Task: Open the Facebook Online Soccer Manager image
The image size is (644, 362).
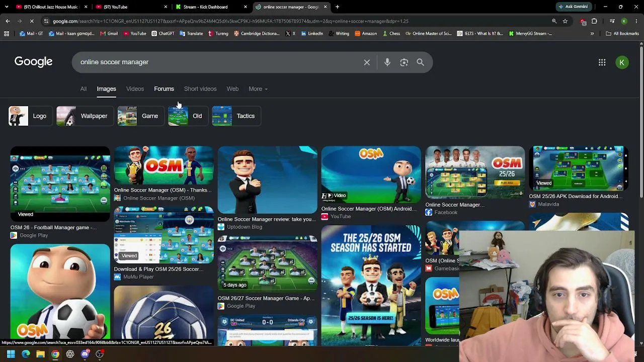Action: [x=474, y=173]
